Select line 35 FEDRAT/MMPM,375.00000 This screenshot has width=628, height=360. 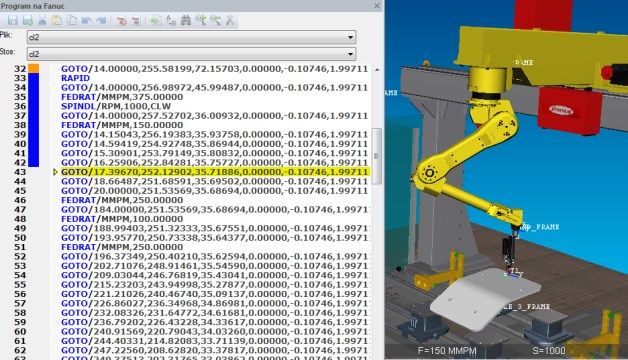122,97
